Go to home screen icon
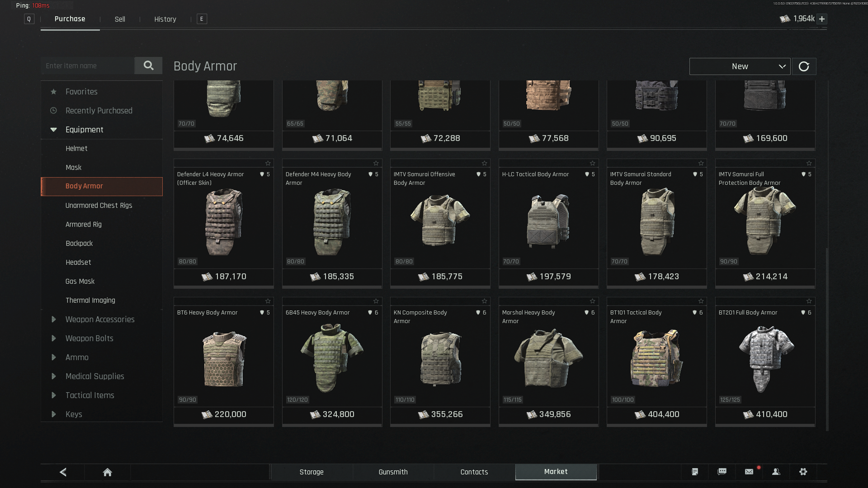This screenshot has height=488, width=868. coord(107,472)
